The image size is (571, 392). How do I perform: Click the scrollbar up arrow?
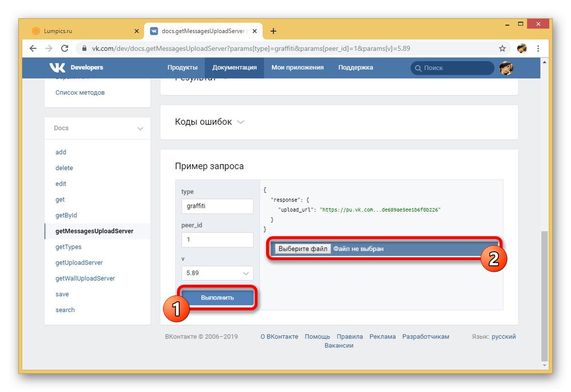coord(544,62)
